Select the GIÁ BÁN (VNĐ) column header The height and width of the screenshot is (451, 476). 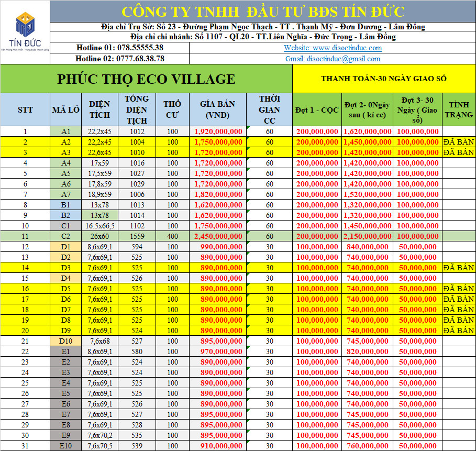[x=218, y=109]
